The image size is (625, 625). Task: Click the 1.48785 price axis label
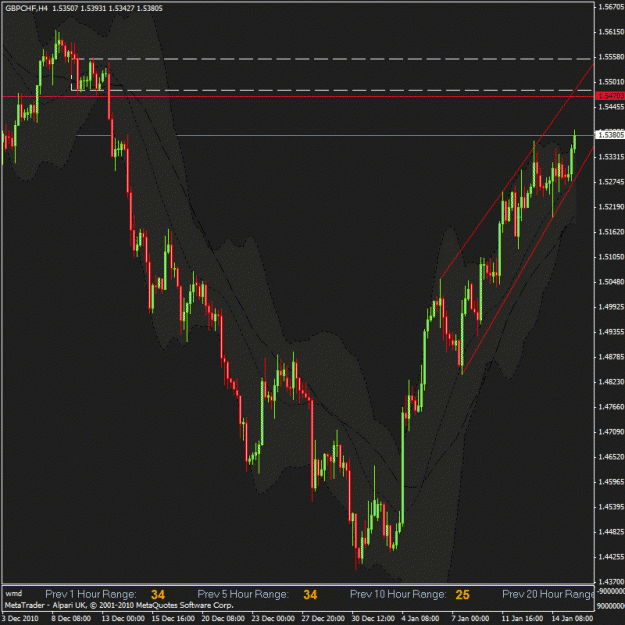[611, 357]
